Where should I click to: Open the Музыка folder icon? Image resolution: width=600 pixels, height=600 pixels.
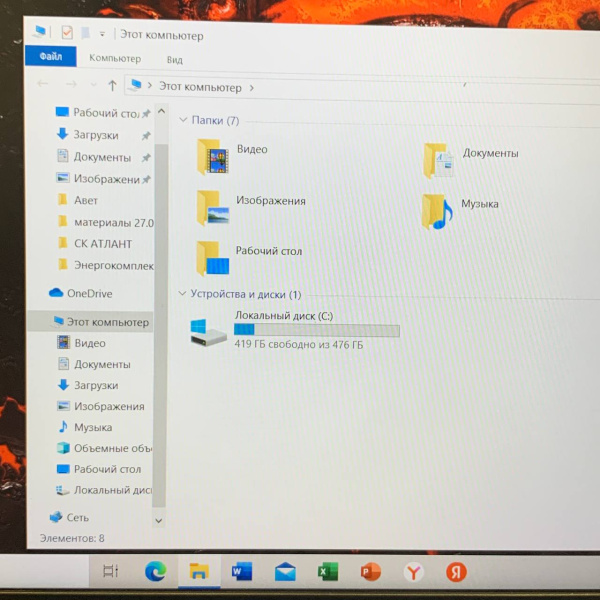click(x=436, y=211)
